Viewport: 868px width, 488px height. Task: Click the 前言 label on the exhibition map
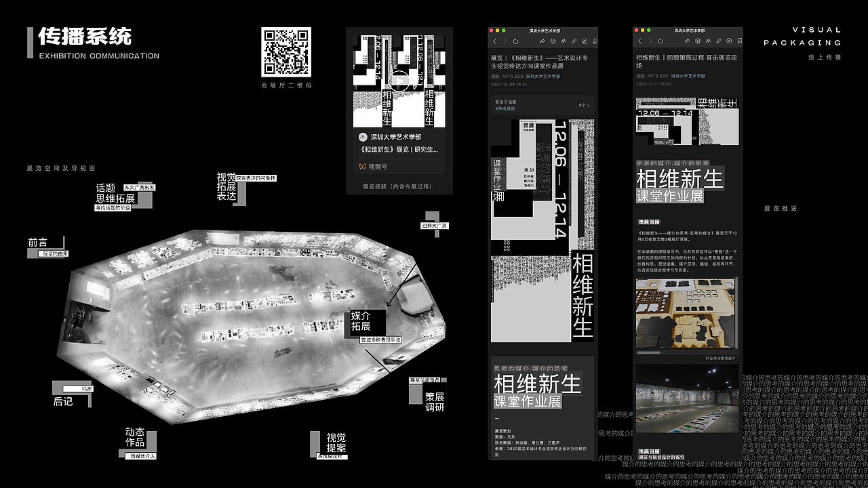[37, 242]
